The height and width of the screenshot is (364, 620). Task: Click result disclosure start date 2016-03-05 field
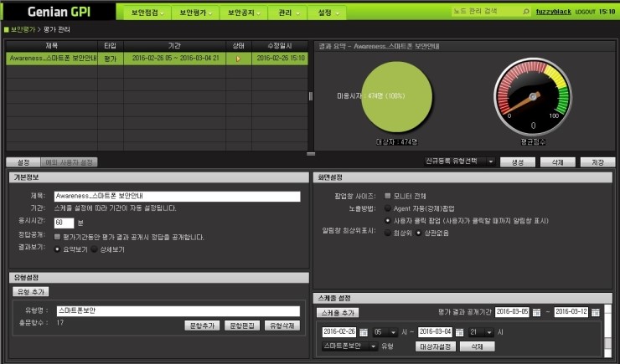512,312
